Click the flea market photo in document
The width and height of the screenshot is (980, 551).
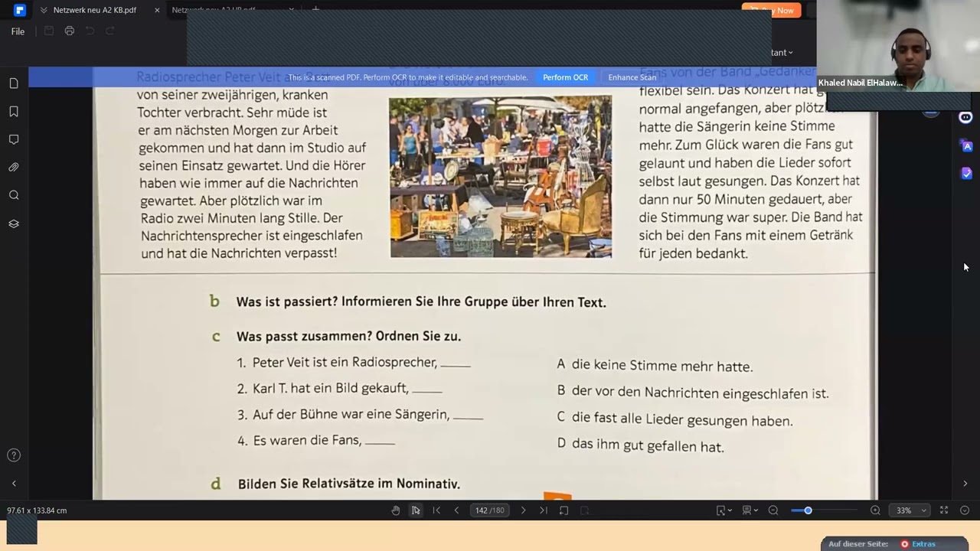pos(501,177)
